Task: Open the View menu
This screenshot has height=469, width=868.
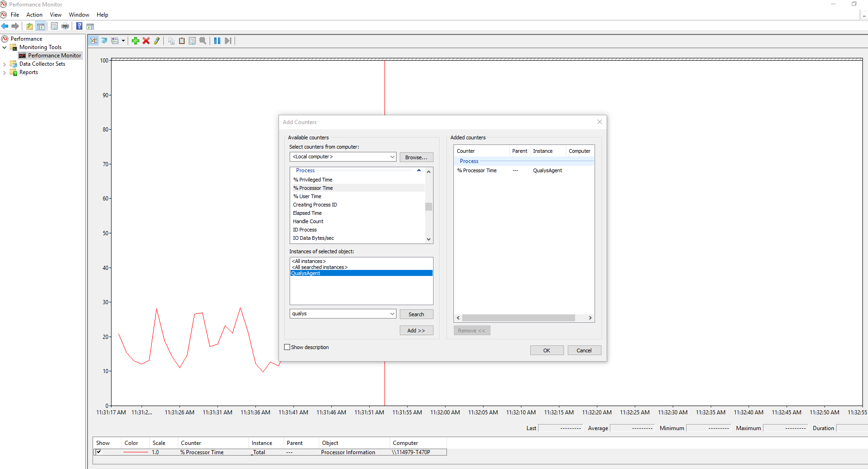Action: 56,15
